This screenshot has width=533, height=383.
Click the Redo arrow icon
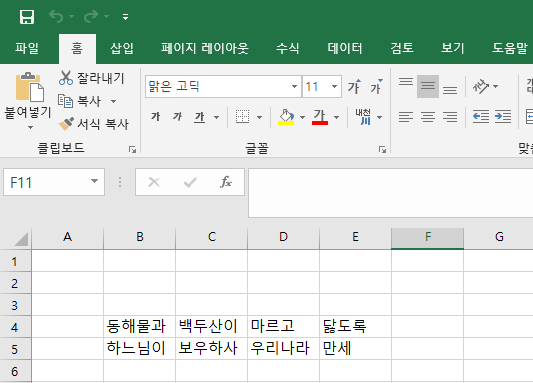(x=91, y=16)
